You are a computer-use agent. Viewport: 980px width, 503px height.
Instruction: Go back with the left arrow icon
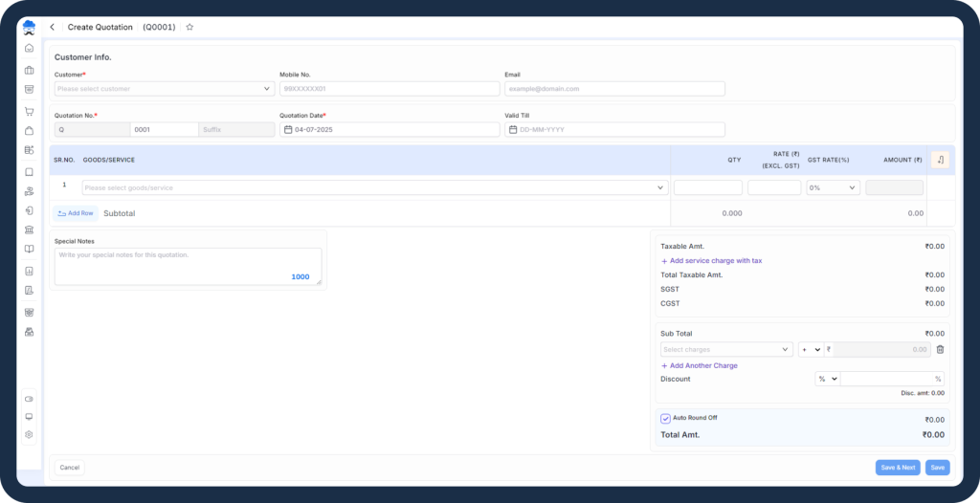[53, 27]
